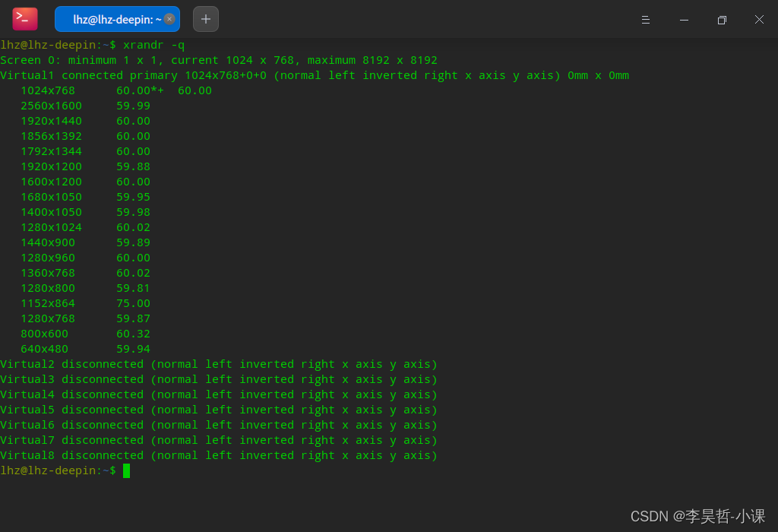Click the 'Virtual6 disconnected' line
Viewport: 778px width, 532px height.
pyautogui.click(x=219, y=425)
